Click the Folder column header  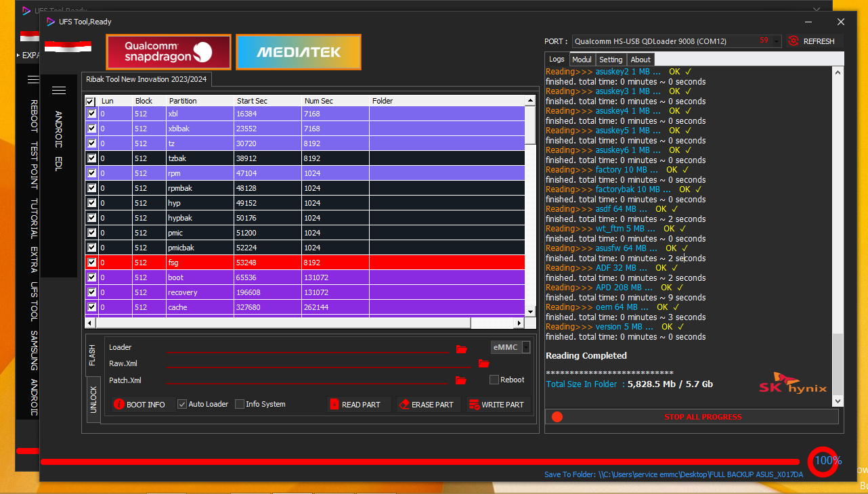[447, 101]
